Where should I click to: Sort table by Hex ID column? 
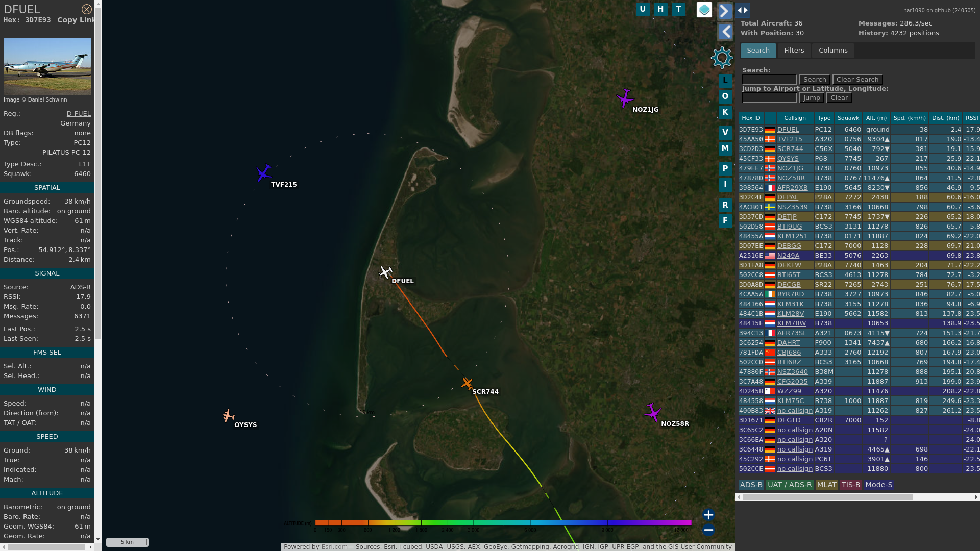point(751,118)
